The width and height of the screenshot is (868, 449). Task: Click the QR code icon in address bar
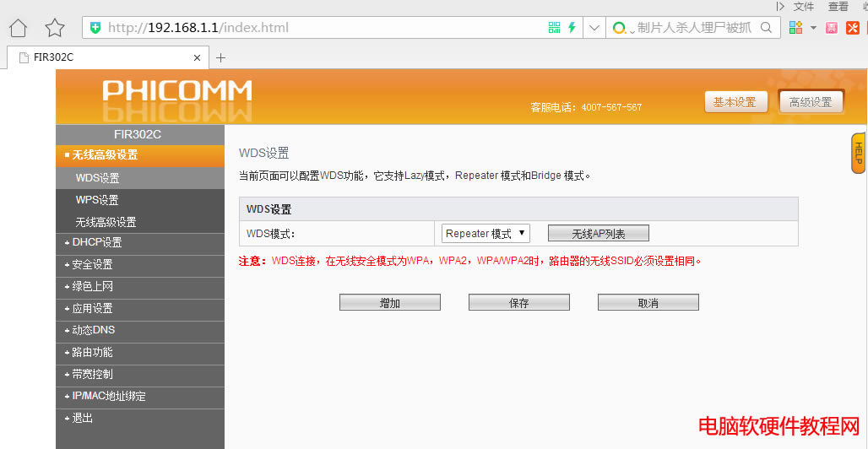click(x=554, y=28)
